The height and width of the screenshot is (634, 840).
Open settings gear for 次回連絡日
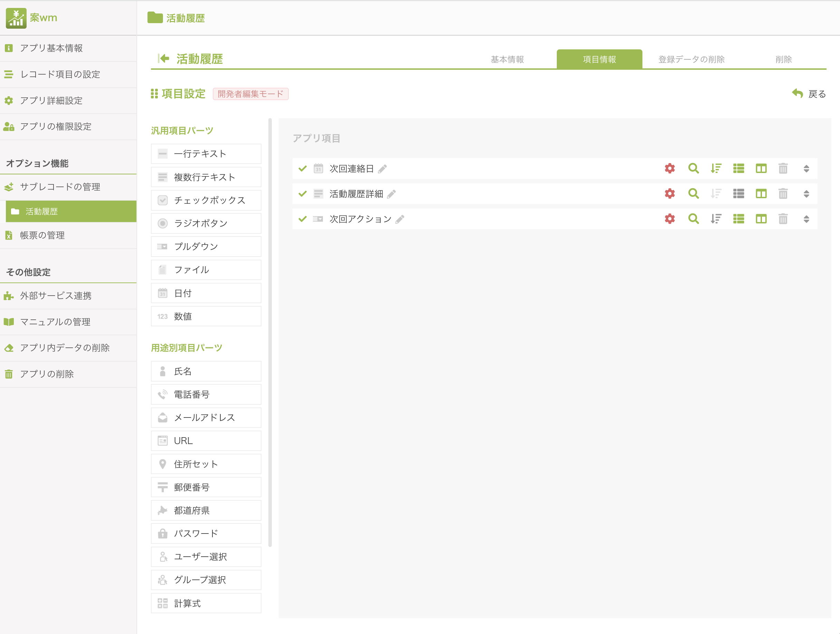click(x=670, y=168)
